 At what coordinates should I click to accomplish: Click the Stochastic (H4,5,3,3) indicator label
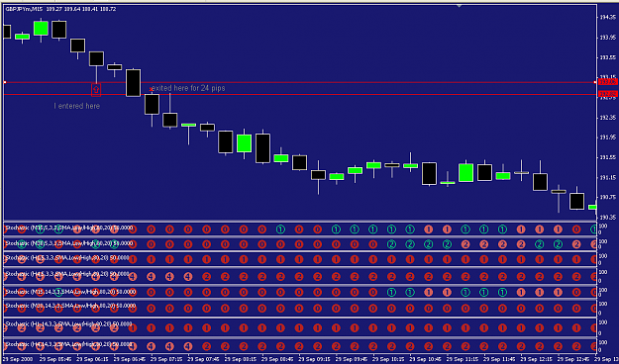(x=67, y=273)
